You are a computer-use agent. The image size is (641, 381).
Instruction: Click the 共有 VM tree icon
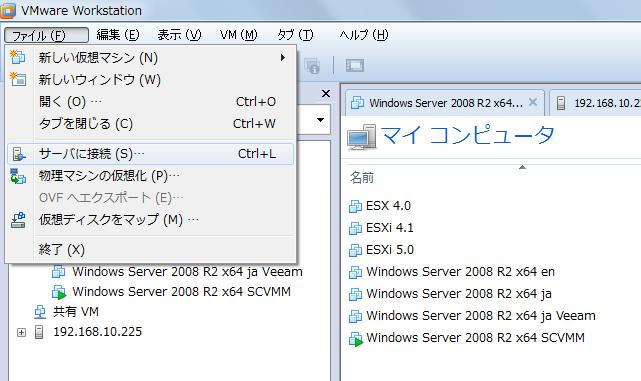[40, 312]
